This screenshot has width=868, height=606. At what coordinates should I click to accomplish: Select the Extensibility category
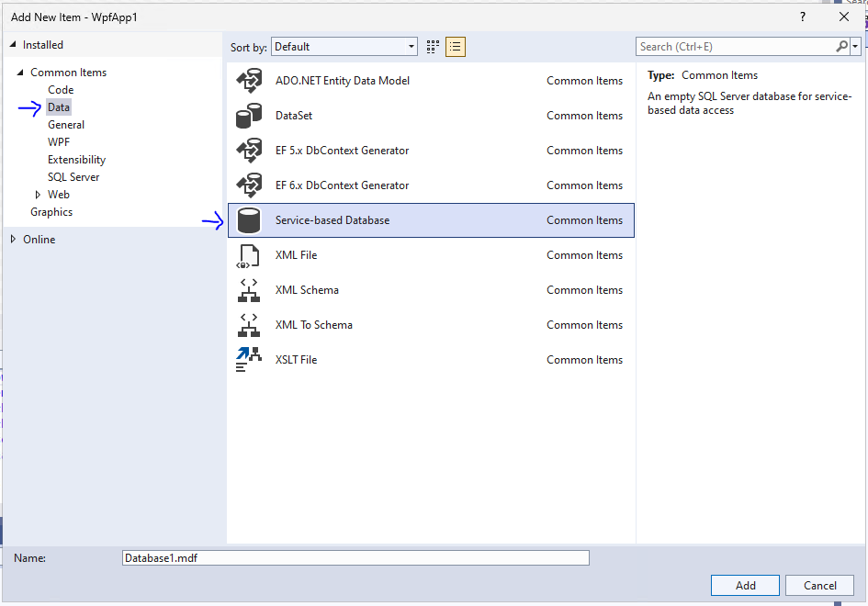point(76,160)
